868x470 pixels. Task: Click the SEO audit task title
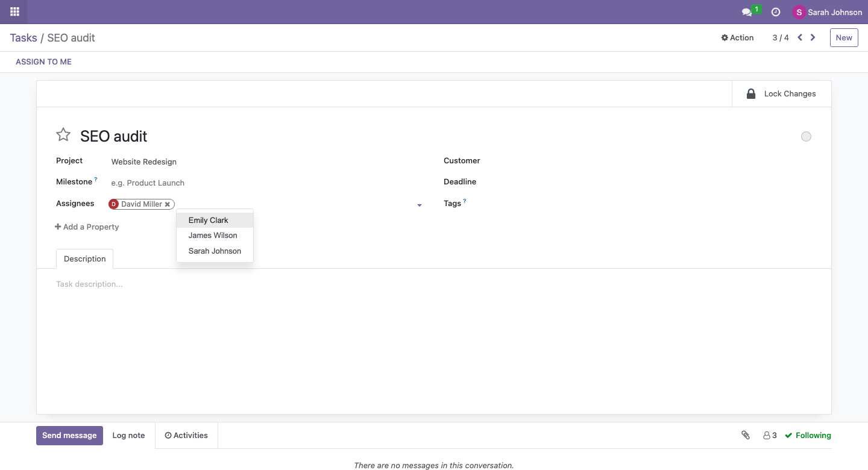[114, 136]
